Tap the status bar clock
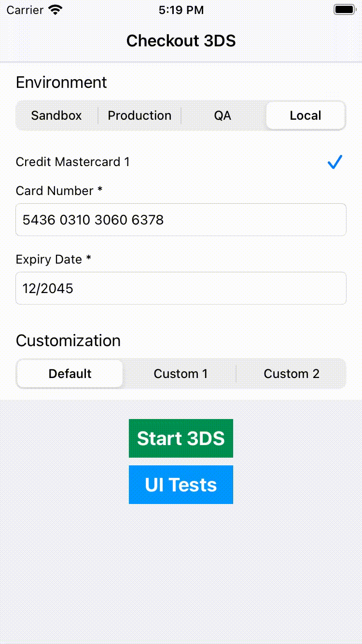Viewport: 362px width, 644px height. (181, 10)
